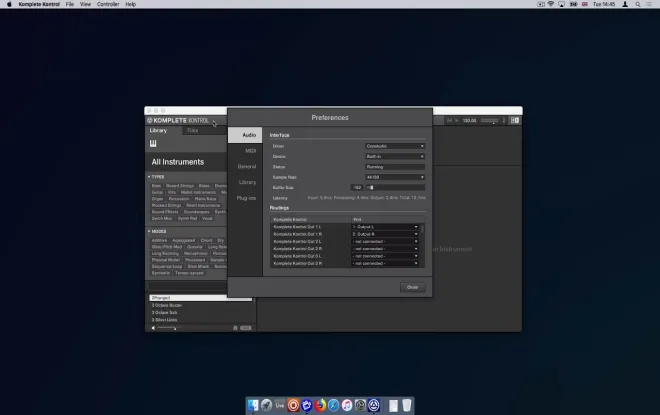The width and height of the screenshot is (660, 415).
Task: Open Notification Center icon in menu bar
Action: (649, 4)
